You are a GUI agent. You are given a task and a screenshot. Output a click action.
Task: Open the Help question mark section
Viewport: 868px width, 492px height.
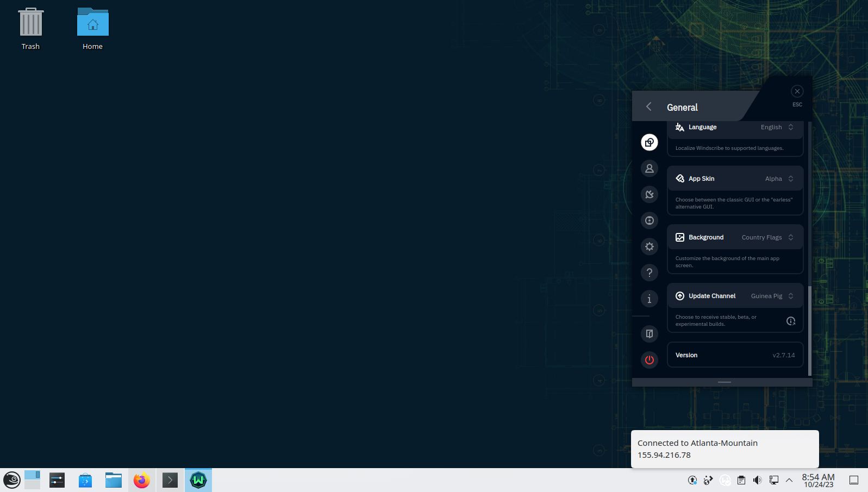coord(649,273)
